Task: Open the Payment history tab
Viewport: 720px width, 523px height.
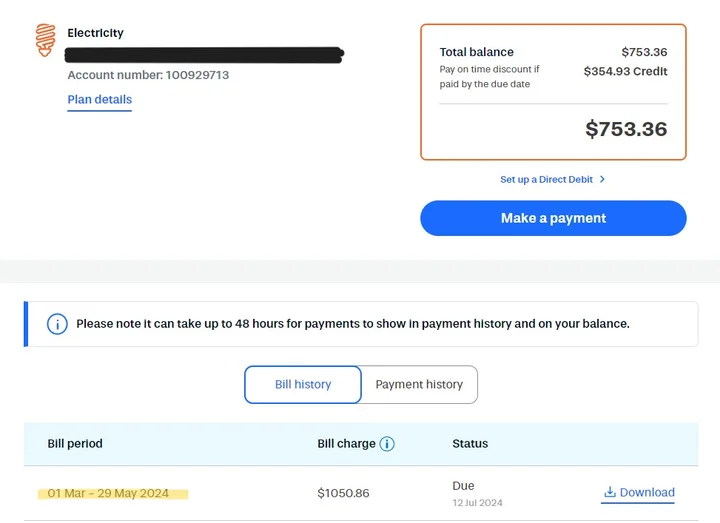Action: point(419,384)
